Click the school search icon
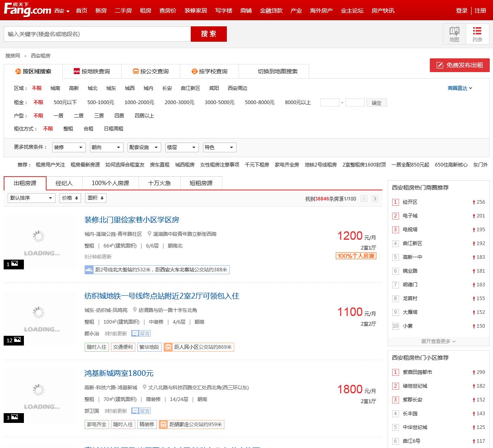 [194, 71]
